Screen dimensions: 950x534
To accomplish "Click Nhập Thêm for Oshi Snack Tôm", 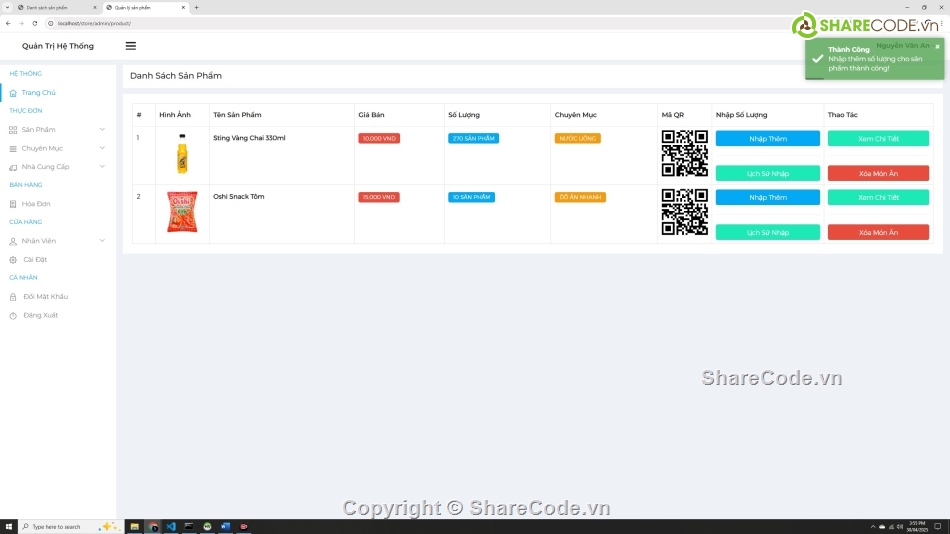I will click(x=768, y=198).
